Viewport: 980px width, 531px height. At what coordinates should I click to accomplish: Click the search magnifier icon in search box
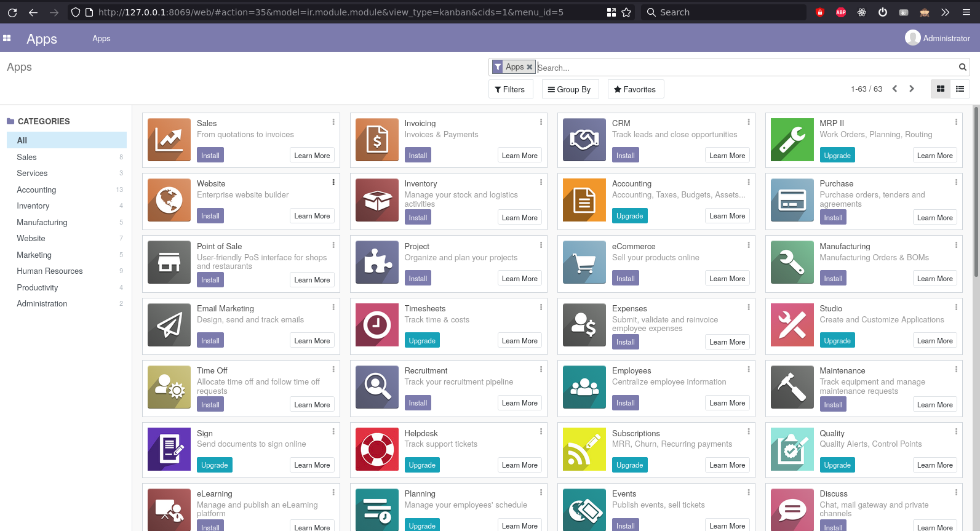coord(963,67)
